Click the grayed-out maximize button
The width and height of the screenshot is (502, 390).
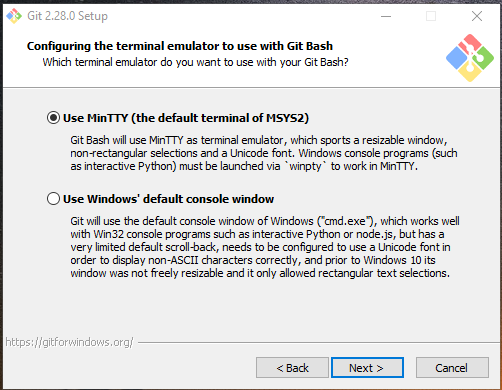coord(431,16)
